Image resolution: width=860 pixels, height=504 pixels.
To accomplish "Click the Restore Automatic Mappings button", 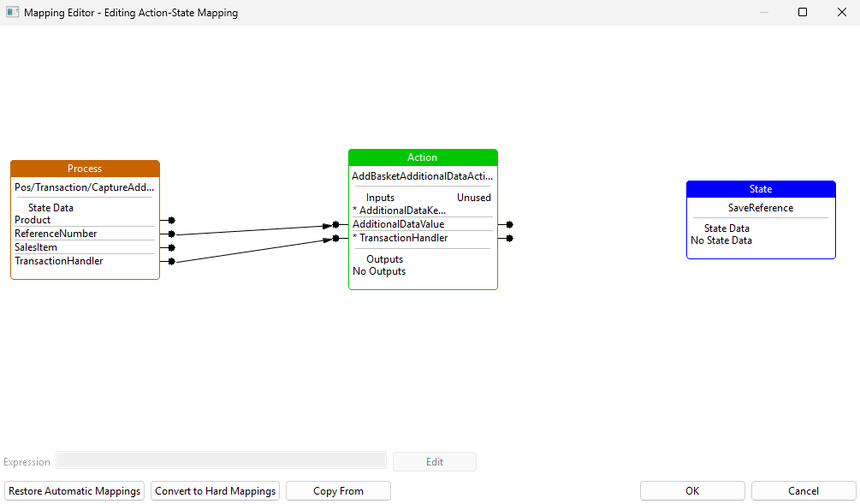I will [x=74, y=490].
